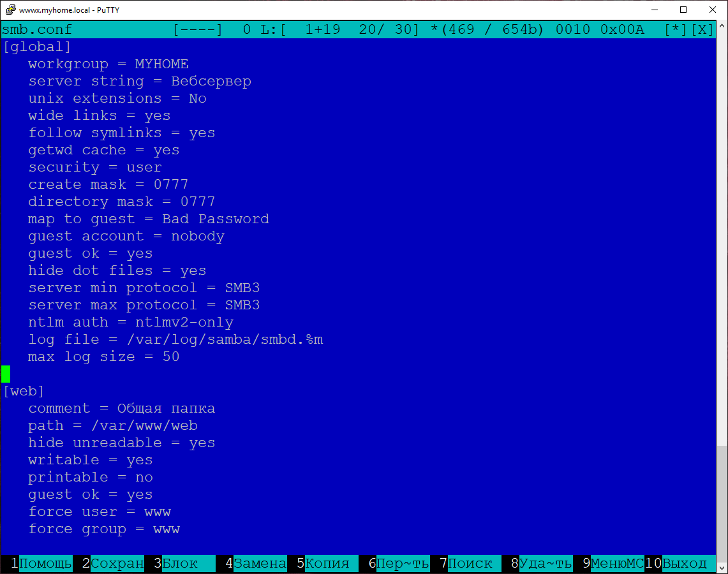Click the follow symlinks = yes line
The image size is (728, 574).
click(x=122, y=133)
